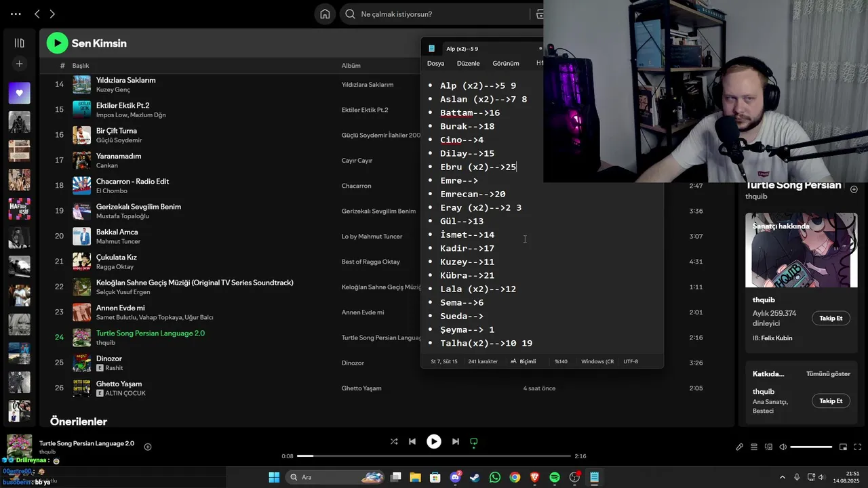
Task: Enter full screen player view
Action: tap(858, 447)
